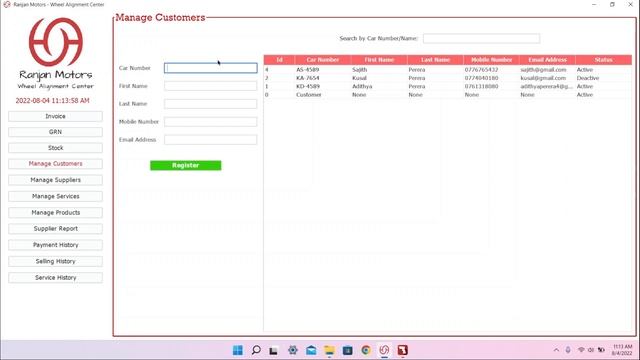Viewport: 640px width, 360px height.
Task: Select Ranjan Motors app icon in taskbar
Action: coord(384,350)
